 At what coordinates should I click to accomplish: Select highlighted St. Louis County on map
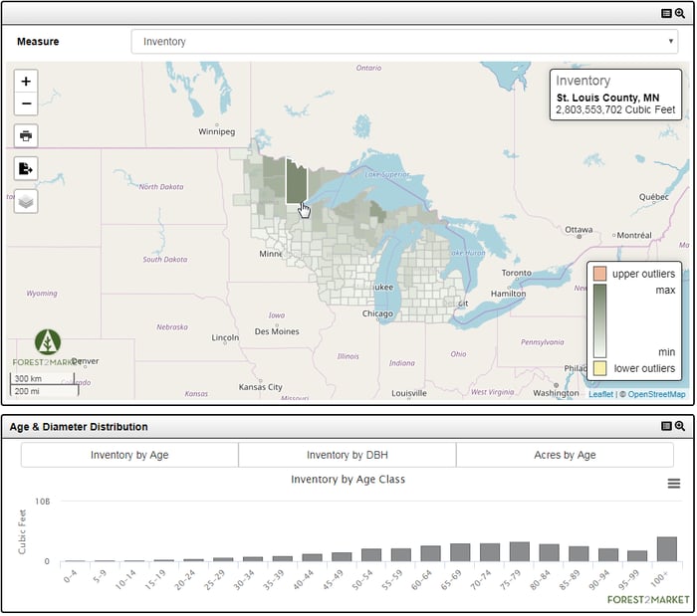click(296, 182)
